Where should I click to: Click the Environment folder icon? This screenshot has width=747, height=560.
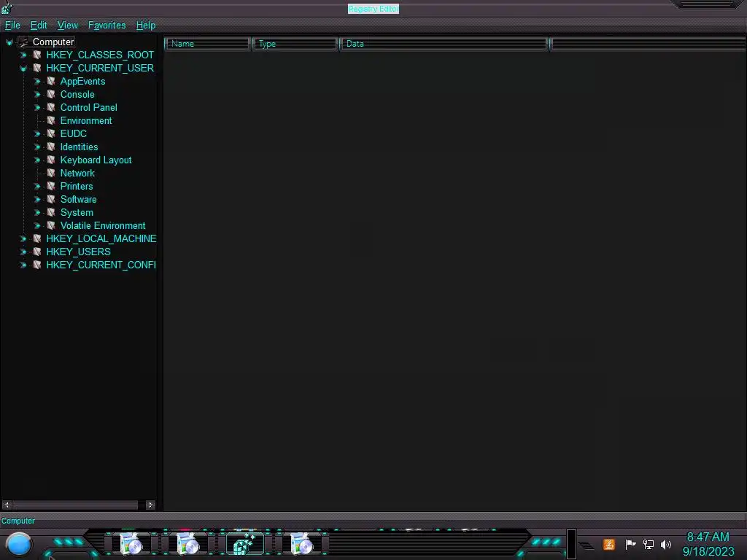(51, 120)
